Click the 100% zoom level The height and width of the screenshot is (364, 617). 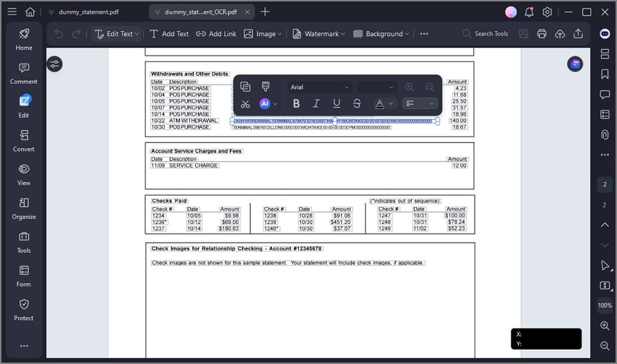click(605, 305)
